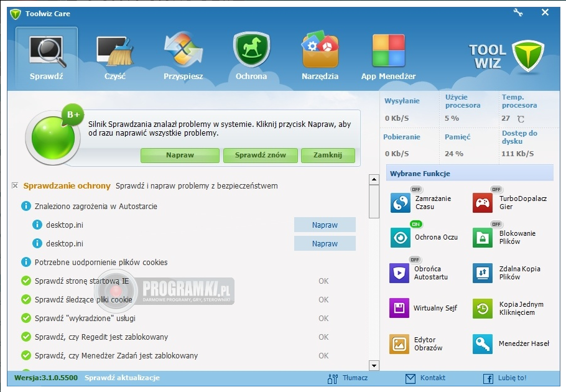Open Blokowanie Plików lock icon
The height and width of the screenshot is (392, 566).
click(483, 238)
